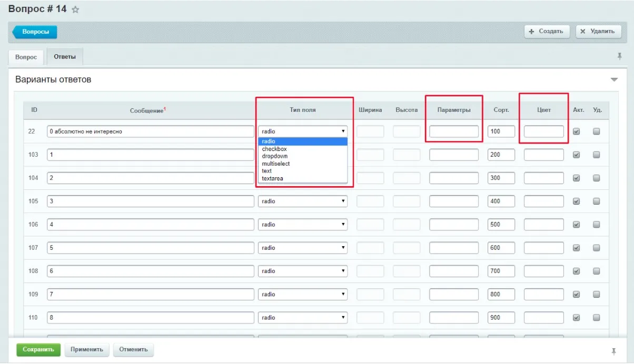Pick multiselect in the field type list

click(x=275, y=164)
